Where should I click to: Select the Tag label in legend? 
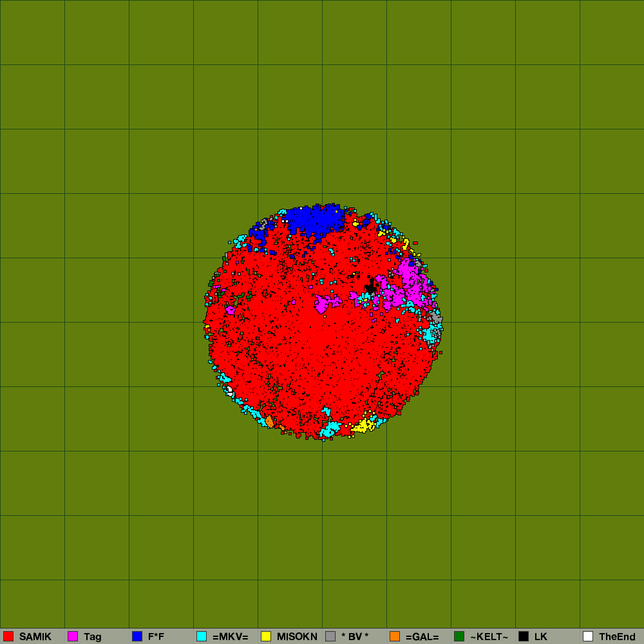tap(92, 637)
